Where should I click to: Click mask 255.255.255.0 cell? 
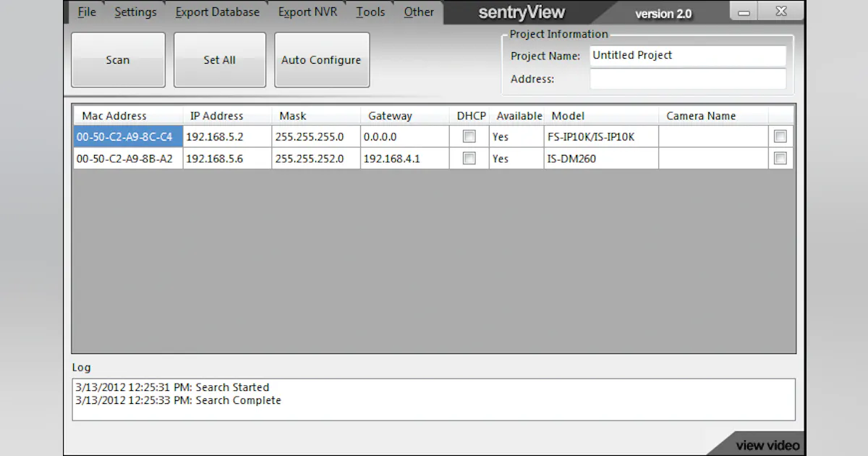click(x=316, y=136)
